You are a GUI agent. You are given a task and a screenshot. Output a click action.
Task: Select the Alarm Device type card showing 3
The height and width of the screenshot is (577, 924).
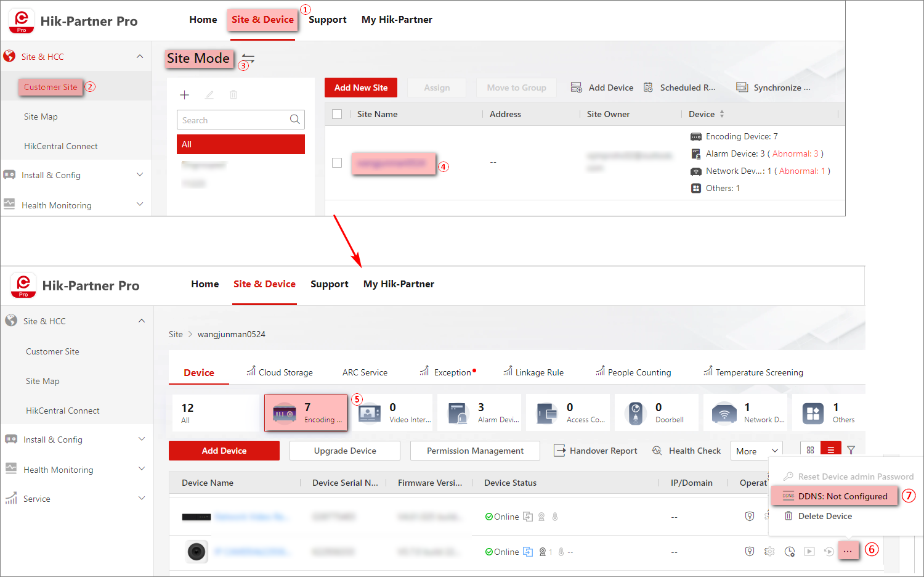[479, 413]
